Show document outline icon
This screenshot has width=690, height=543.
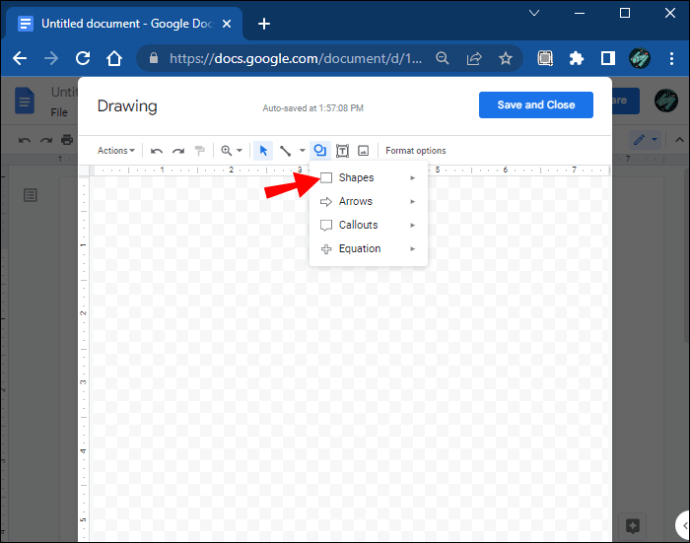[x=30, y=195]
